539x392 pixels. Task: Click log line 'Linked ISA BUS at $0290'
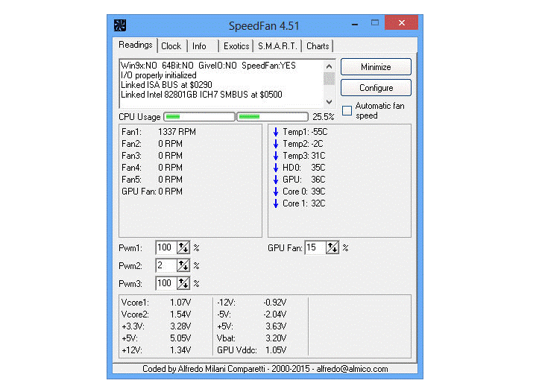pyautogui.click(x=166, y=85)
